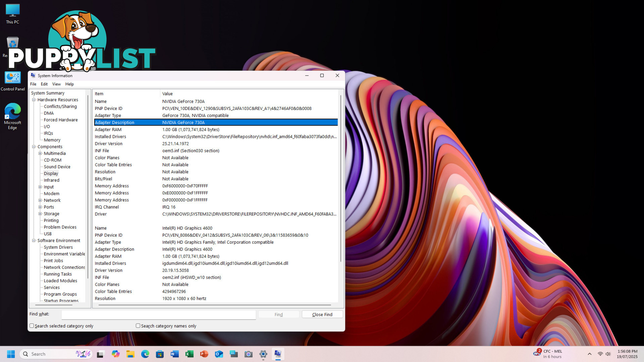Select Problem Devices tree item
This screenshot has height=362, width=644.
pyautogui.click(x=60, y=227)
